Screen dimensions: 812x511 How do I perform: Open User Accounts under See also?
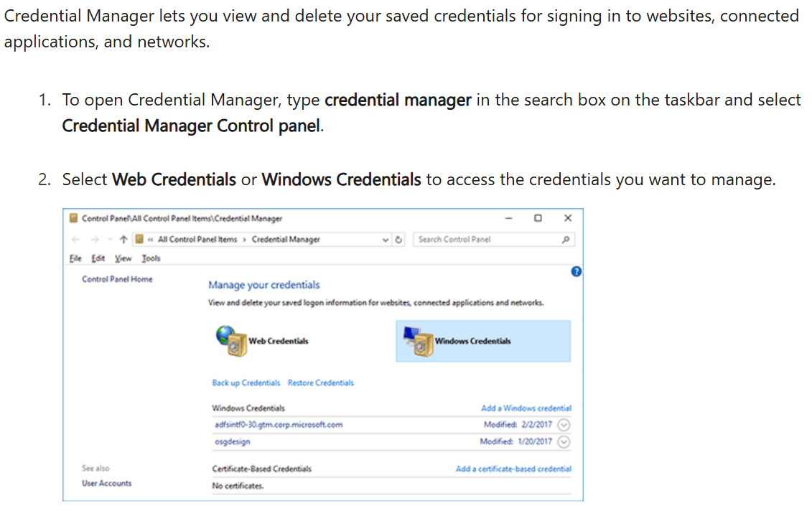pos(106,484)
